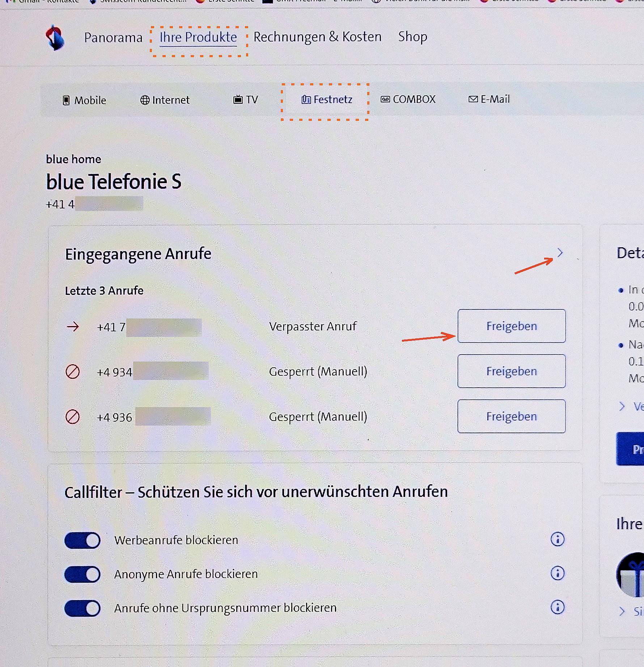Click info icon for Anonyme Anrufe blockieren
This screenshot has height=667, width=644.
point(557,573)
